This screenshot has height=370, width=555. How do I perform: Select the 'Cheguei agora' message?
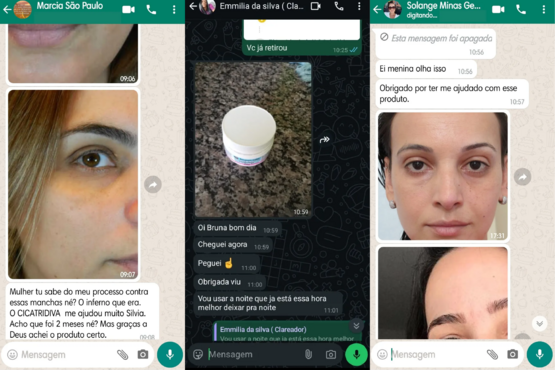point(233,245)
